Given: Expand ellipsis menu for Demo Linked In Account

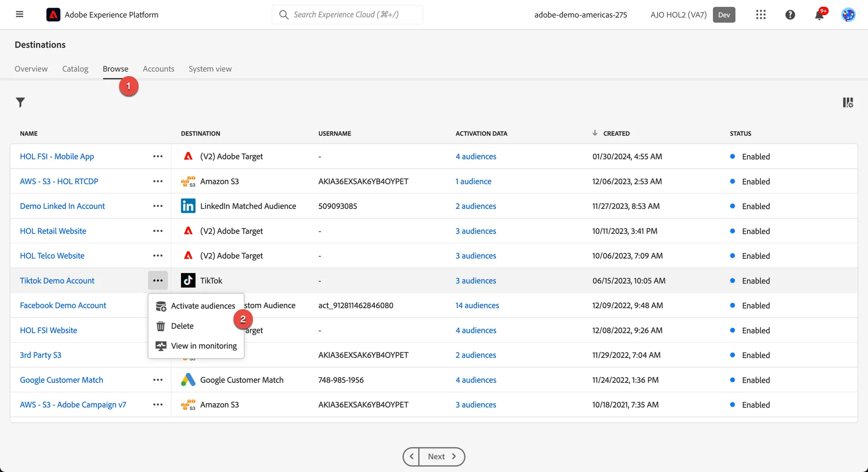Looking at the screenshot, I should [158, 206].
